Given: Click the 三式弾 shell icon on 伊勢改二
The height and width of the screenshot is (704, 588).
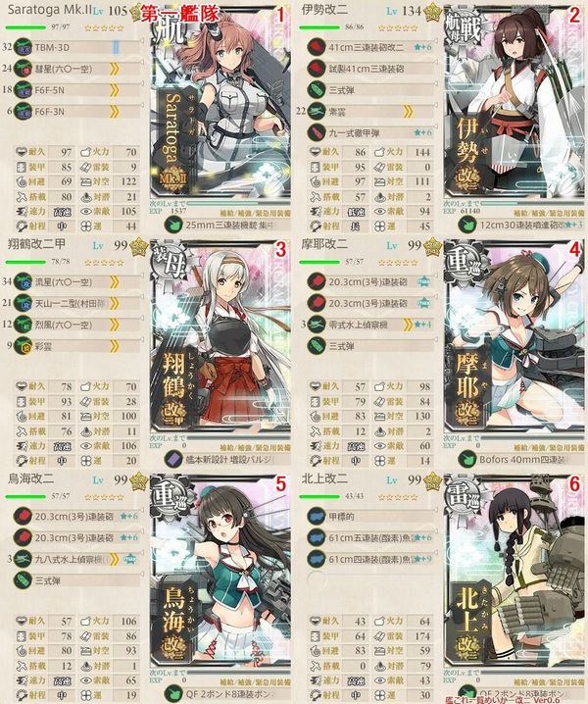Looking at the screenshot, I should coord(317,90).
